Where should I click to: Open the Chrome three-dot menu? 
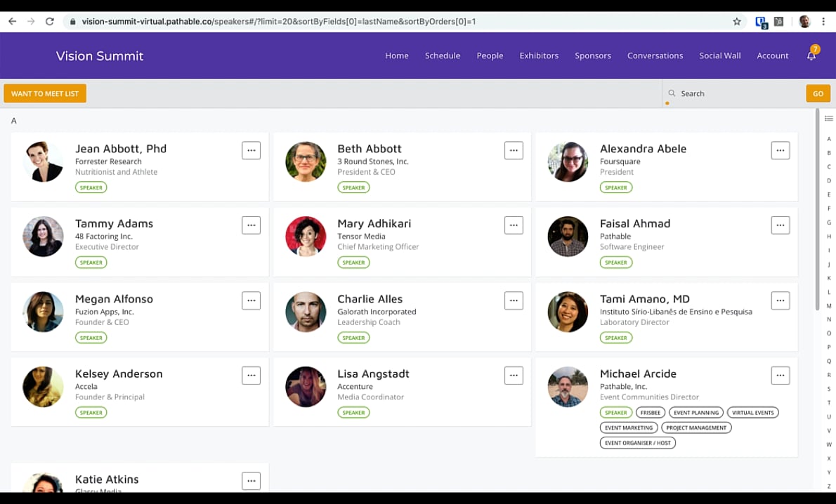click(x=824, y=22)
